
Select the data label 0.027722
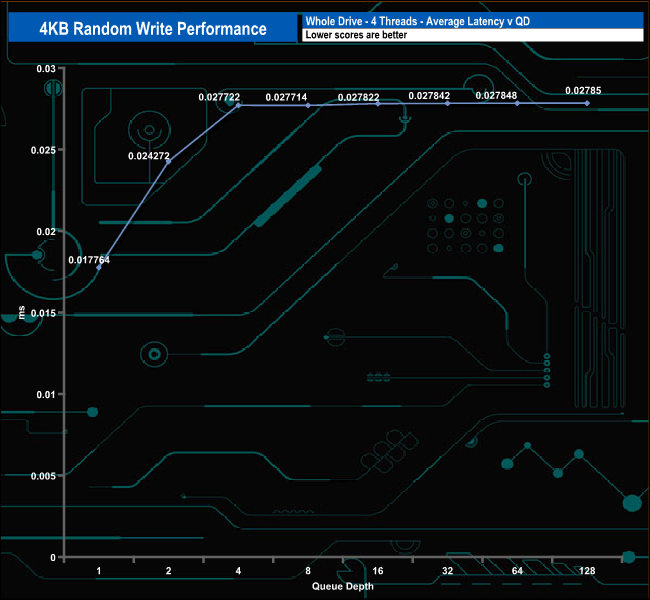[219, 97]
